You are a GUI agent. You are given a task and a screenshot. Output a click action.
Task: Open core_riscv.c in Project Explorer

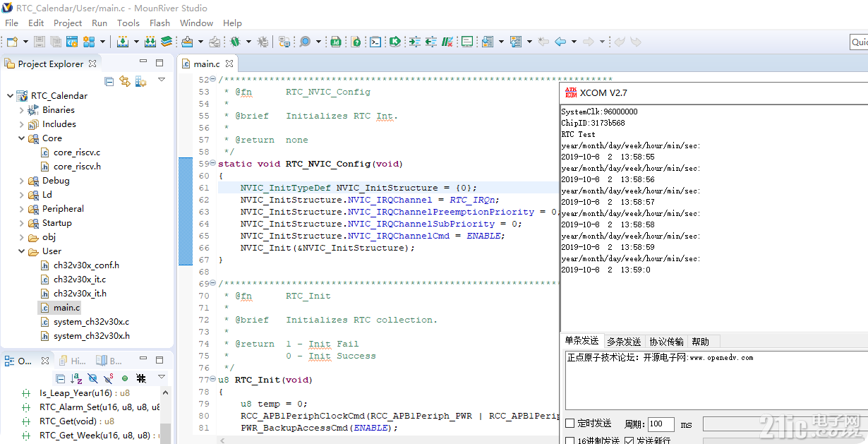(76, 152)
